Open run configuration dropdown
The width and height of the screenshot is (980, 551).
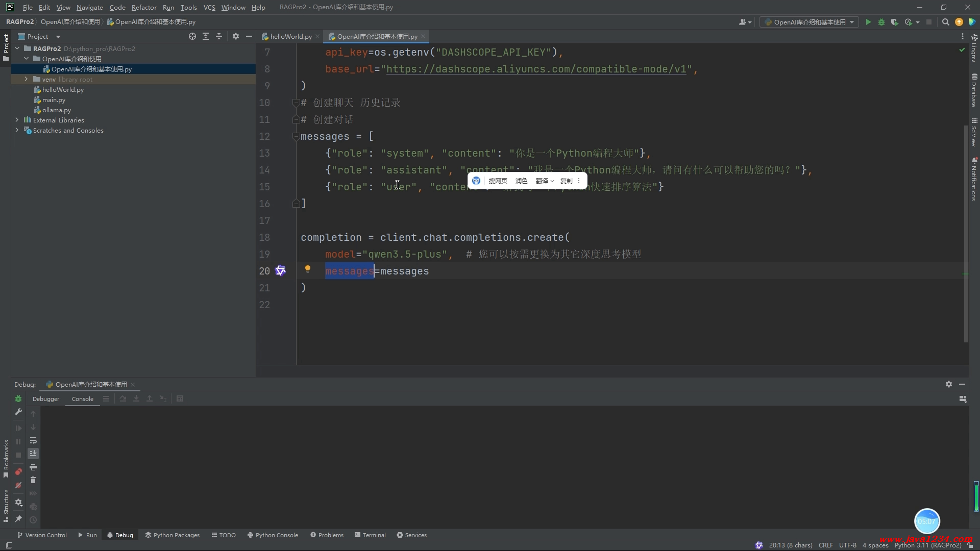pos(809,22)
